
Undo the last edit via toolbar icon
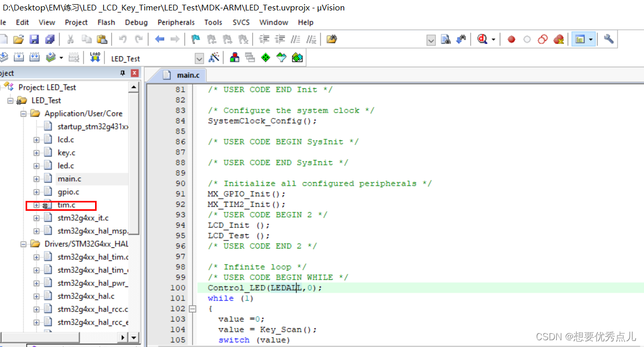click(122, 39)
